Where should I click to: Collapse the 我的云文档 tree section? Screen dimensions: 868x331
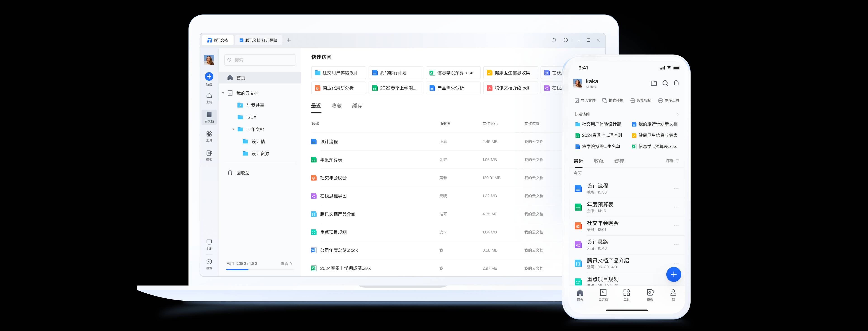click(223, 93)
